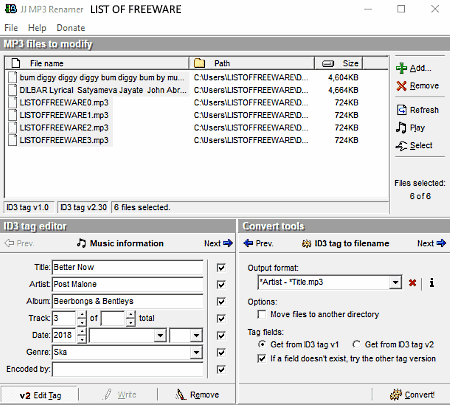Click the v2 Edit Tag button
The image size is (450, 405).
point(40,395)
